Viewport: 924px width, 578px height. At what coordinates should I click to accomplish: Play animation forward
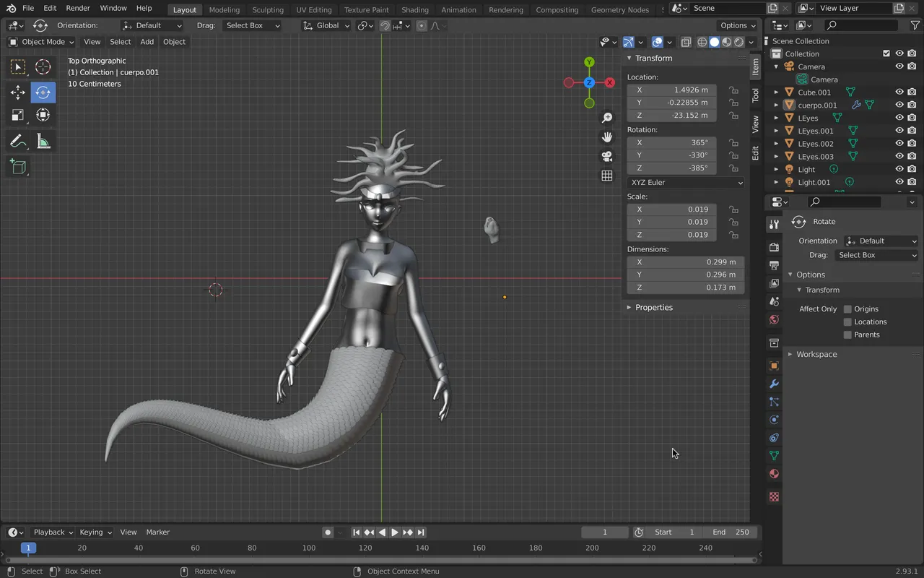[395, 532]
